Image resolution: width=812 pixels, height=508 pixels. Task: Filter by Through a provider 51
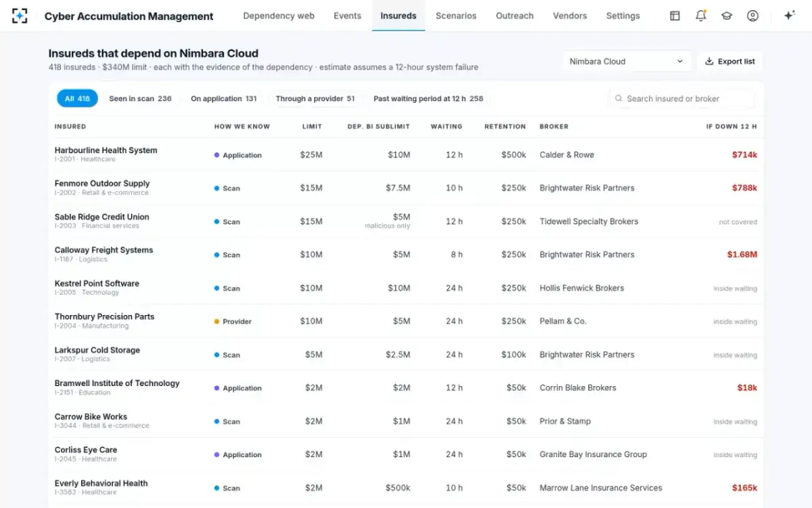[315, 98]
